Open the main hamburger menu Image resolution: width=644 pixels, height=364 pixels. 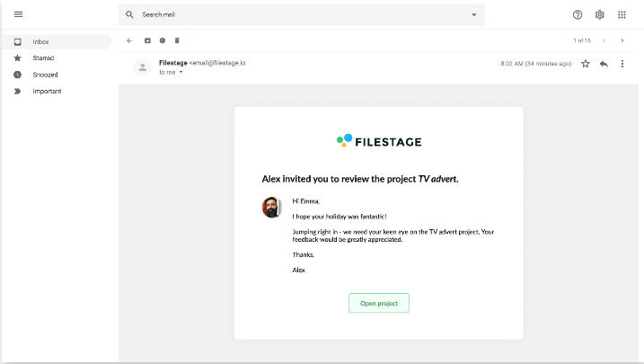point(18,14)
